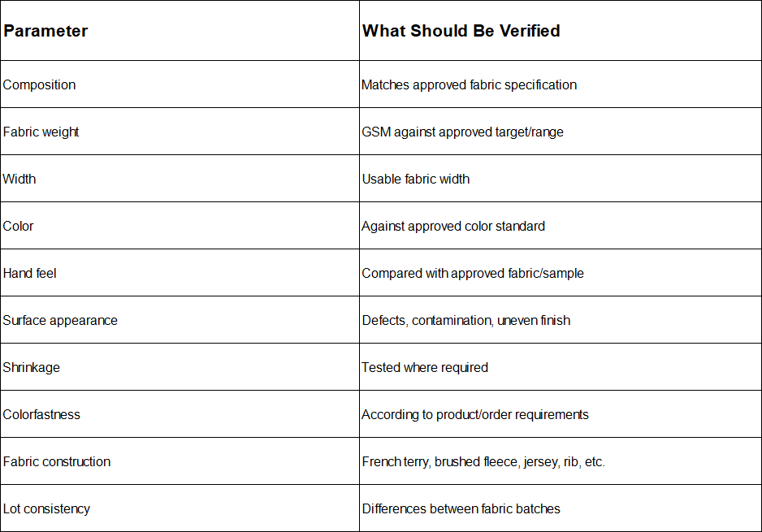The image size is (762, 532).
Task: Click the Shrinkage cell
Action: click(180, 367)
